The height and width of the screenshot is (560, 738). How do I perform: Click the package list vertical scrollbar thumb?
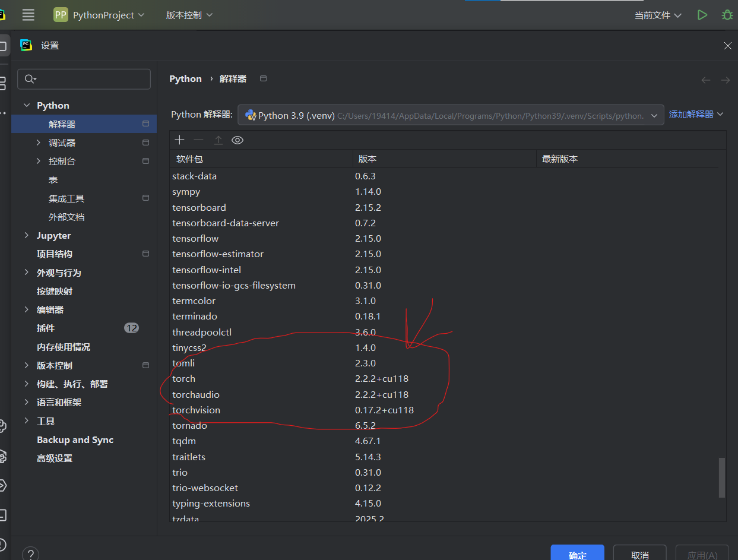(722, 477)
